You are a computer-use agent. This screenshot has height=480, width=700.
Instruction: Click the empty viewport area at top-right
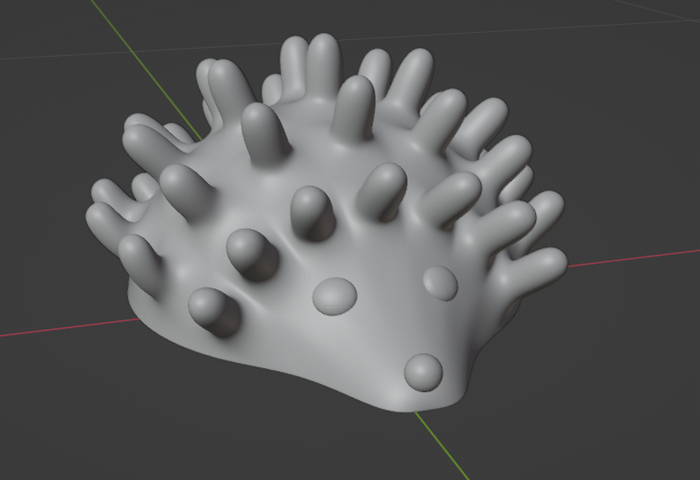pos(625,89)
